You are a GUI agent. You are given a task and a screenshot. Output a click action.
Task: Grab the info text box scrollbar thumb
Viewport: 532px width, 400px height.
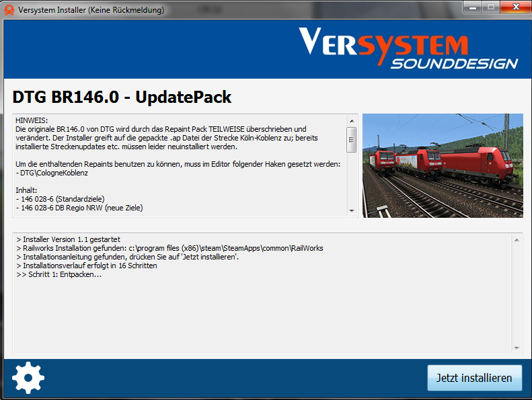pos(352,140)
